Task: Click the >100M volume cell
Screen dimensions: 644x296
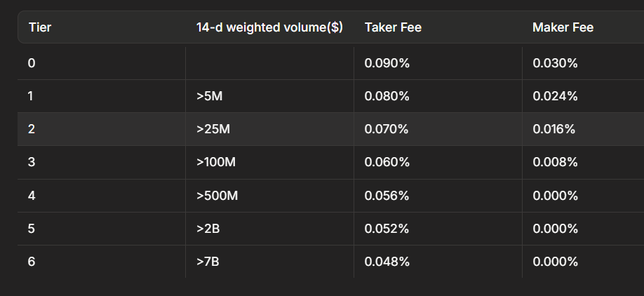Action: (216, 162)
